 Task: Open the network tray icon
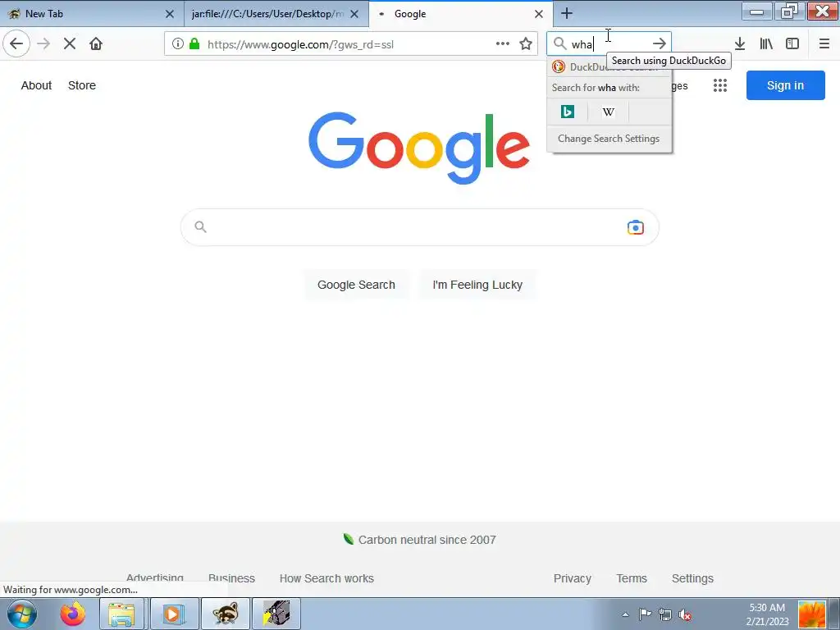(x=664, y=614)
